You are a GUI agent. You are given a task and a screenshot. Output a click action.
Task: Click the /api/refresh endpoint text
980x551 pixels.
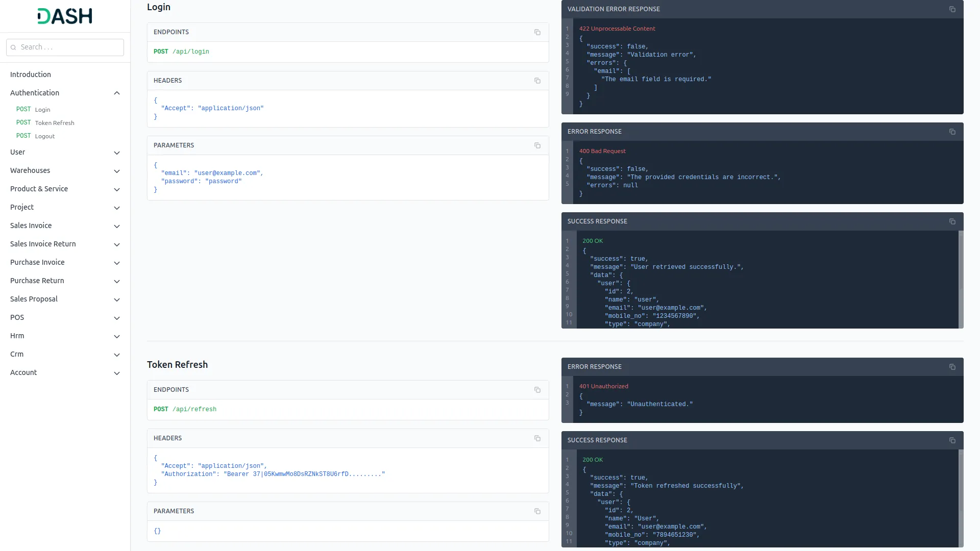[x=194, y=409]
